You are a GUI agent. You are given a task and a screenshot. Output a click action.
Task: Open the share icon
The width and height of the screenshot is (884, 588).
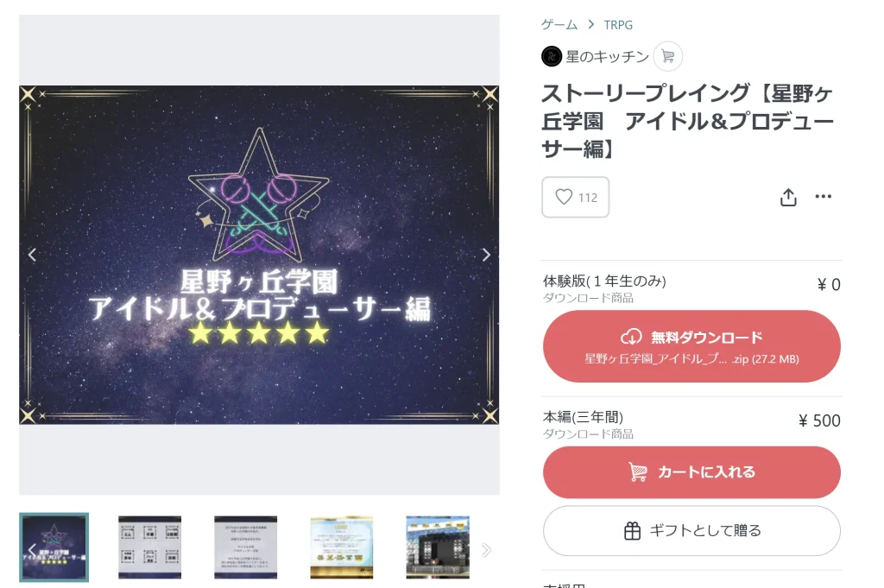click(x=788, y=197)
